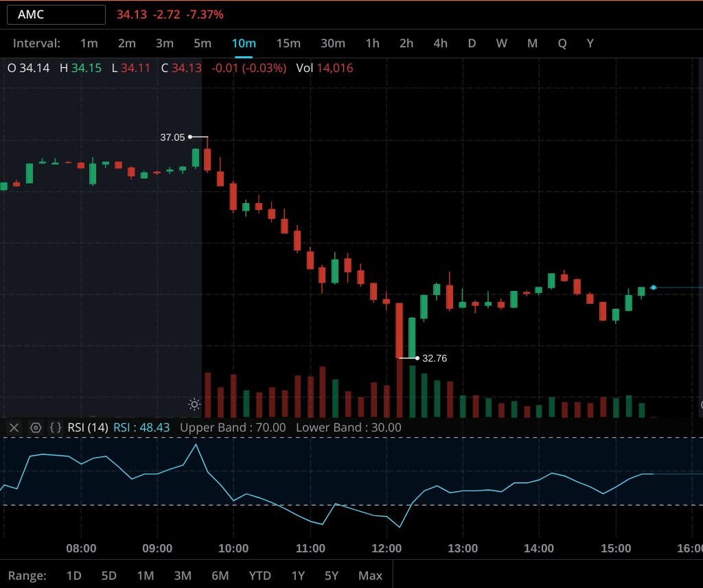Set range to 5D
The width and height of the screenshot is (703, 588).
[x=109, y=576]
